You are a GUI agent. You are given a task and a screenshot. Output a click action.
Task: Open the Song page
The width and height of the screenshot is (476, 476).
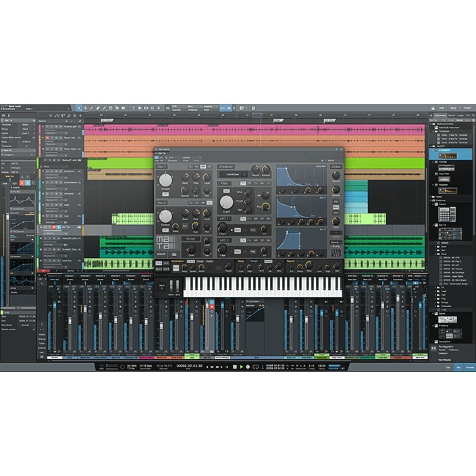[x=453, y=107]
